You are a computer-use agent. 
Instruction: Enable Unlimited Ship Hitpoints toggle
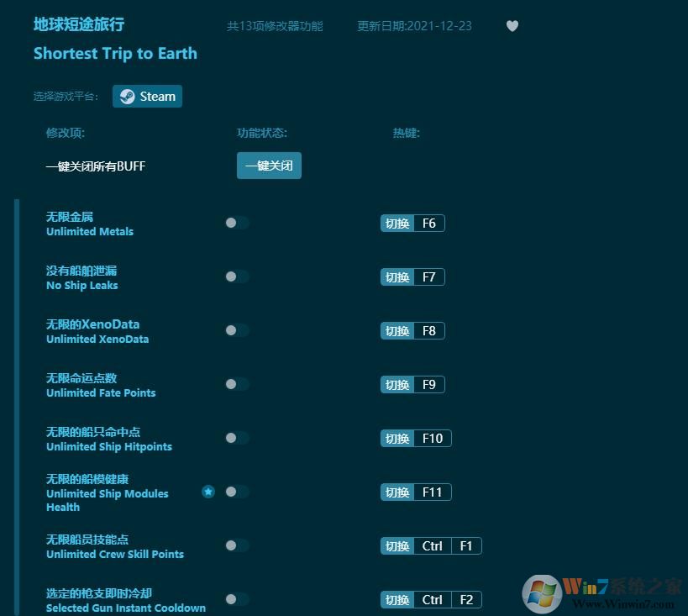(238, 438)
